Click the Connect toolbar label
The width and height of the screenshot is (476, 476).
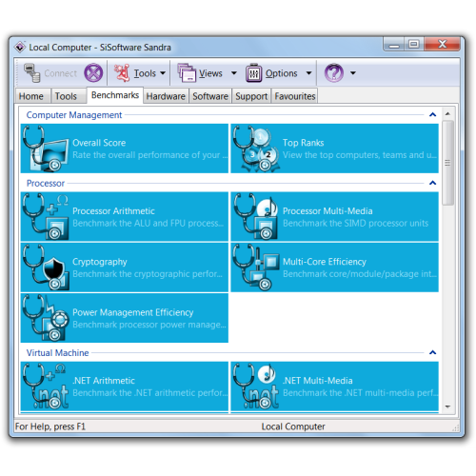pos(60,73)
